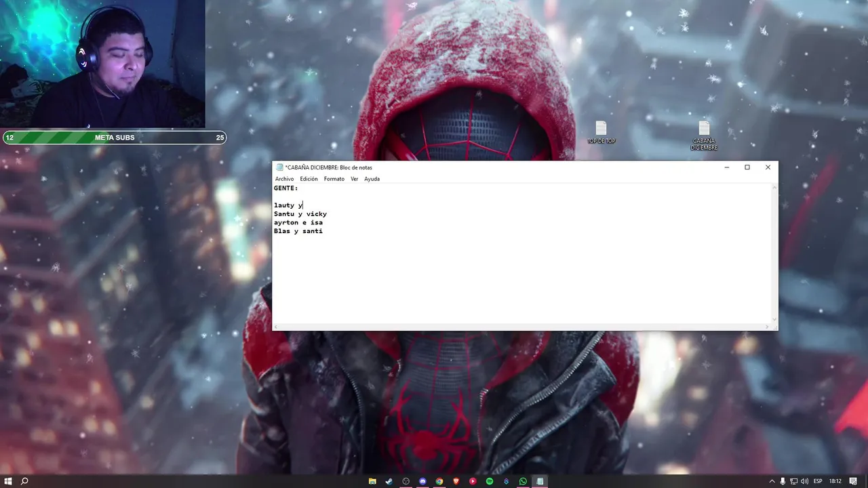Close the CABAÑA DICIEMBRE Notepad window
The image size is (868, 488).
(768, 167)
